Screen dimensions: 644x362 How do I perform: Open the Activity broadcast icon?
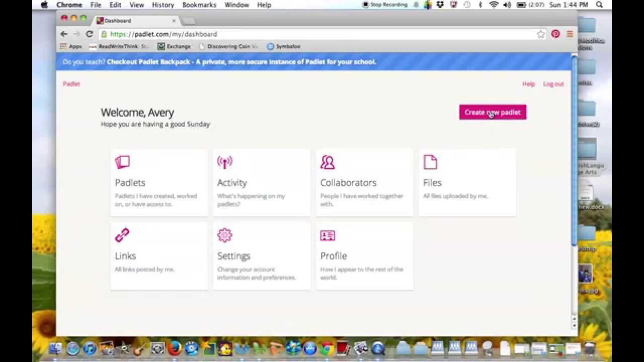[225, 162]
